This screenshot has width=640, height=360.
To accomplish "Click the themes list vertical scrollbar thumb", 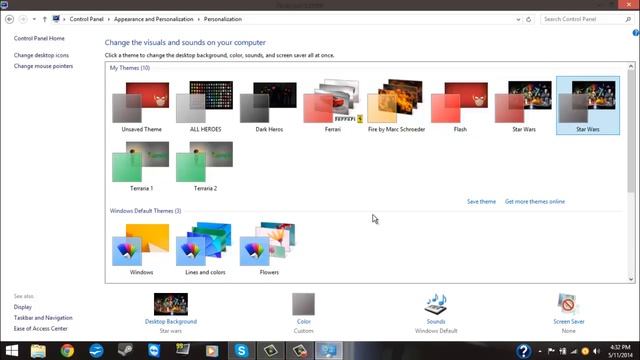I will point(631,131).
